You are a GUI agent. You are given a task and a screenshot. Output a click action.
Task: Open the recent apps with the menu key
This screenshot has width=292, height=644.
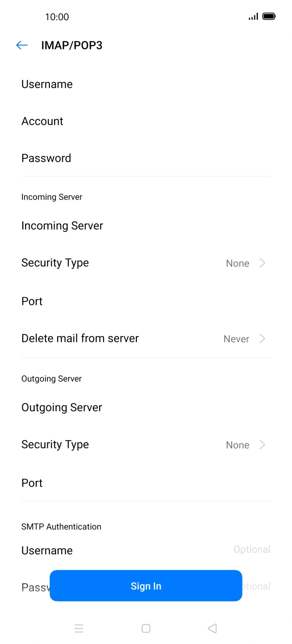coord(79,628)
